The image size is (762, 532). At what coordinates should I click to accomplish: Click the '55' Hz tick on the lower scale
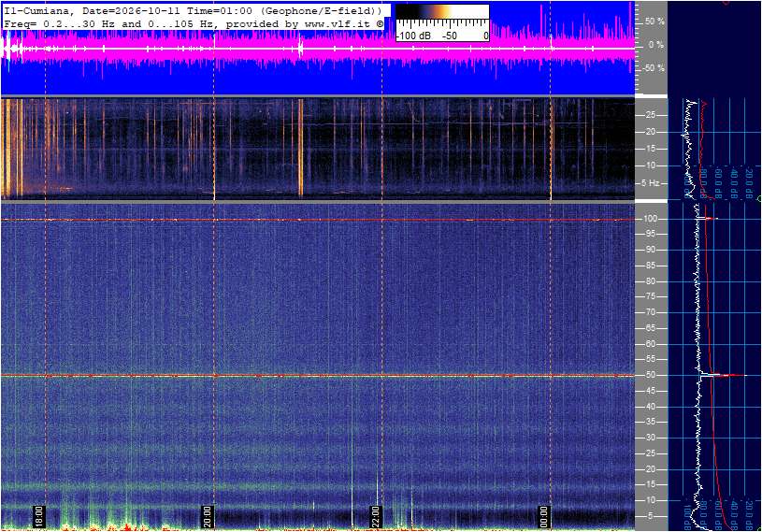pos(650,360)
